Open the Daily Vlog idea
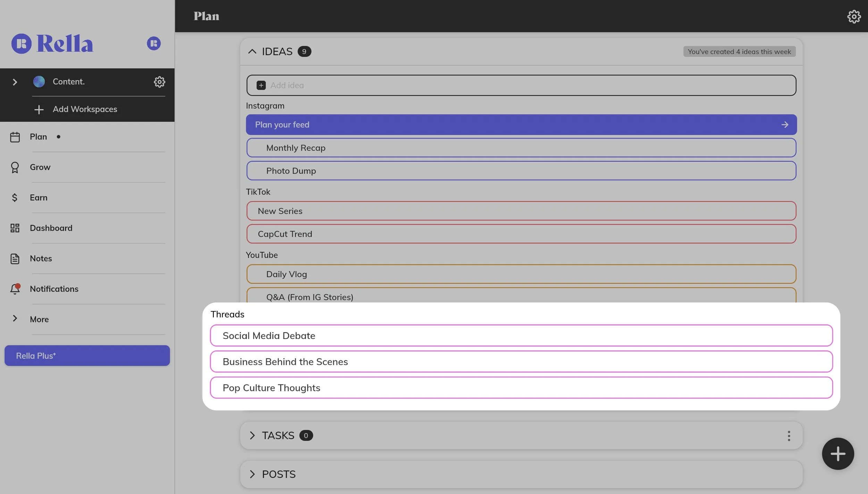The image size is (868, 494). pos(521,274)
